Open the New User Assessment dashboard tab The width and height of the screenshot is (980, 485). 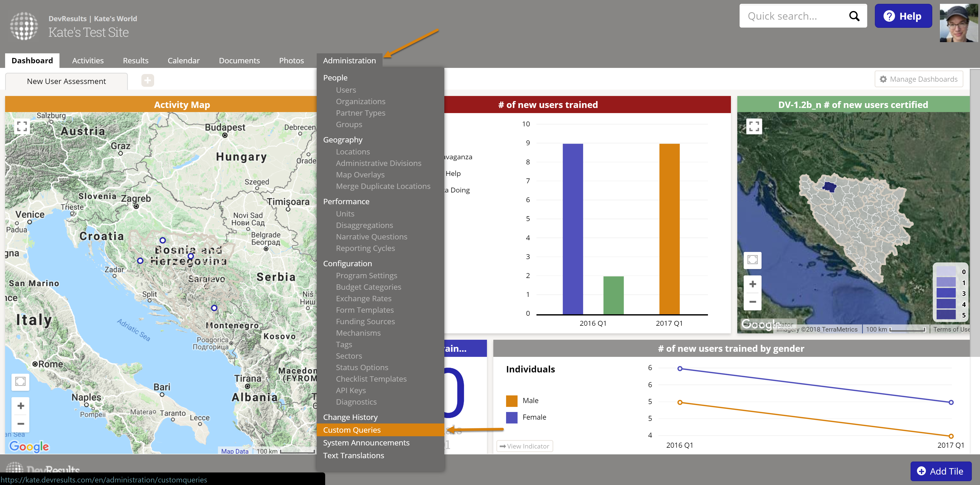click(x=66, y=81)
